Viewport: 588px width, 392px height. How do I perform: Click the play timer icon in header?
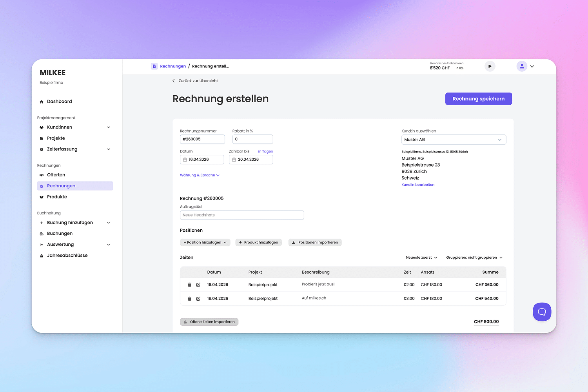pos(490,66)
